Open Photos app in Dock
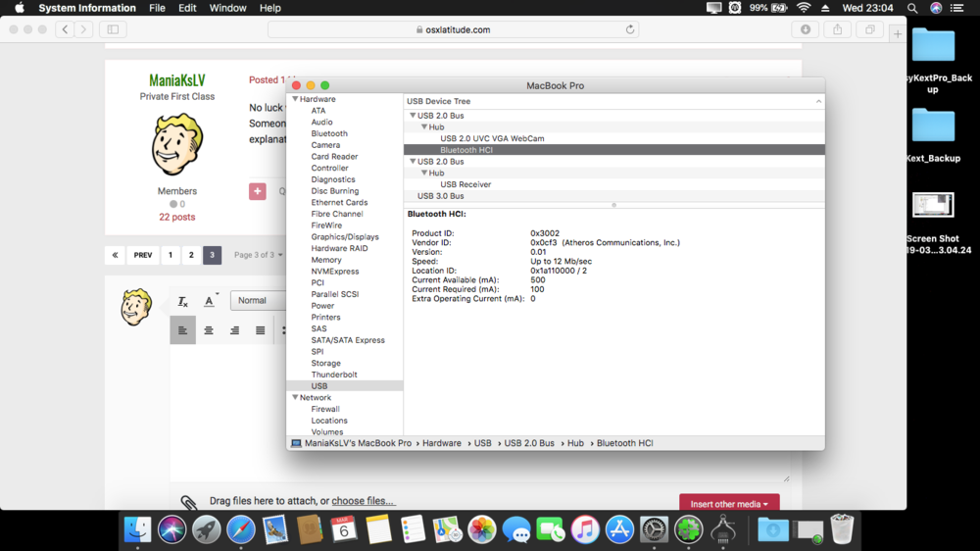This screenshot has height=551, width=980. click(x=482, y=529)
